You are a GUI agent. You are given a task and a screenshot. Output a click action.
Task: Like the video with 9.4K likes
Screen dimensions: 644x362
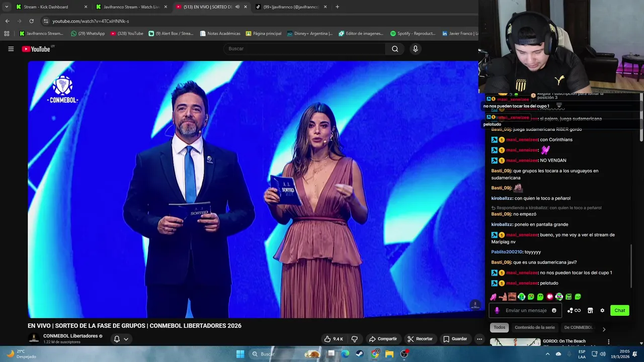pos(334,339)
